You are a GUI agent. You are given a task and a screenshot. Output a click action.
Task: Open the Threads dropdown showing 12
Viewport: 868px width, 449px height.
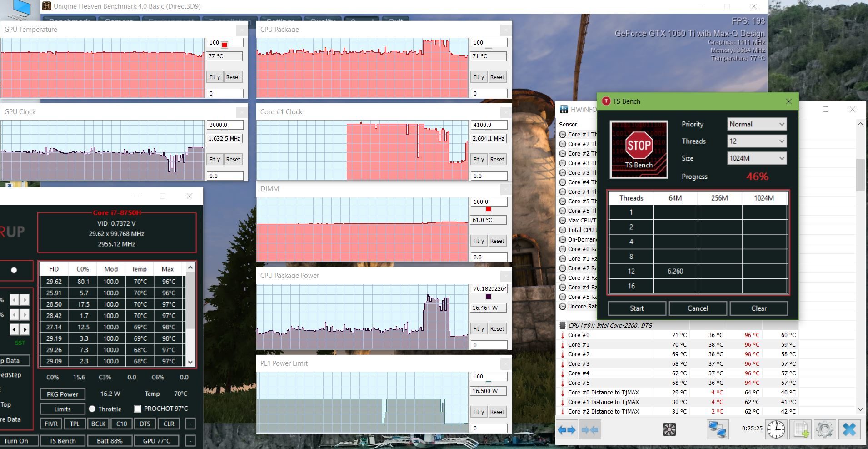point(757,141)
